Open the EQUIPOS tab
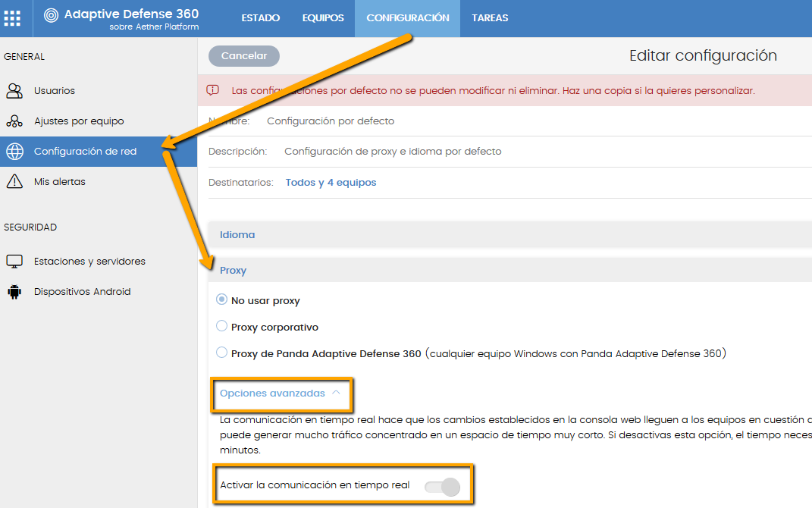812x508 pixels. (323, 18)
